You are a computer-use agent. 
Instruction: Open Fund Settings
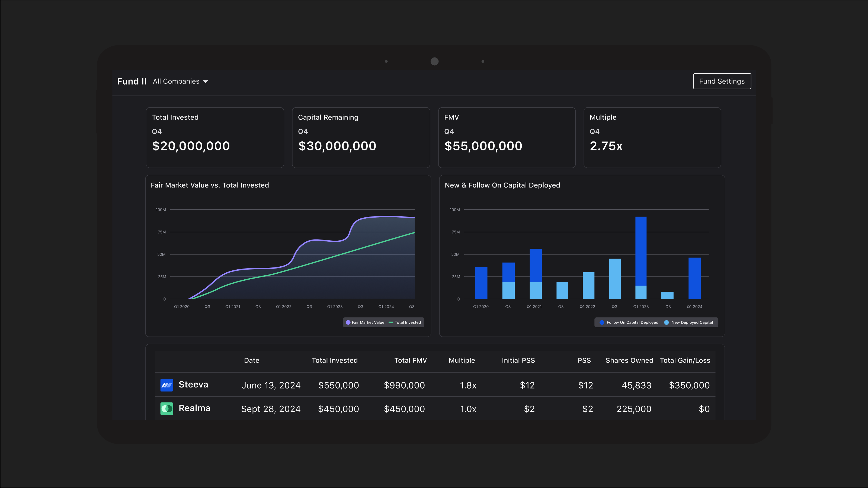pyautogui.click(x=722, y=81)
